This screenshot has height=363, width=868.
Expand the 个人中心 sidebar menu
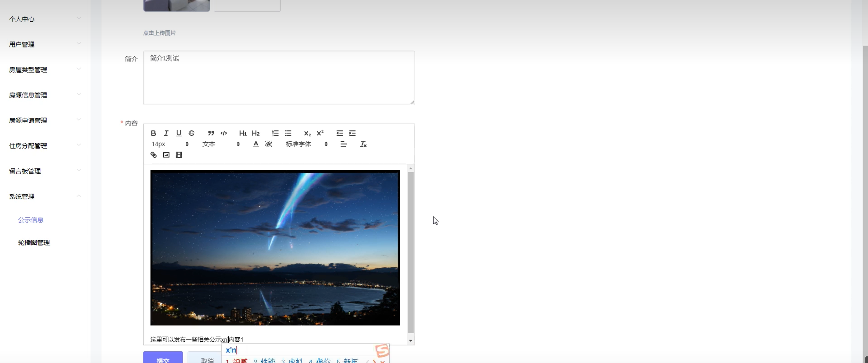click(x=45, y=19)
